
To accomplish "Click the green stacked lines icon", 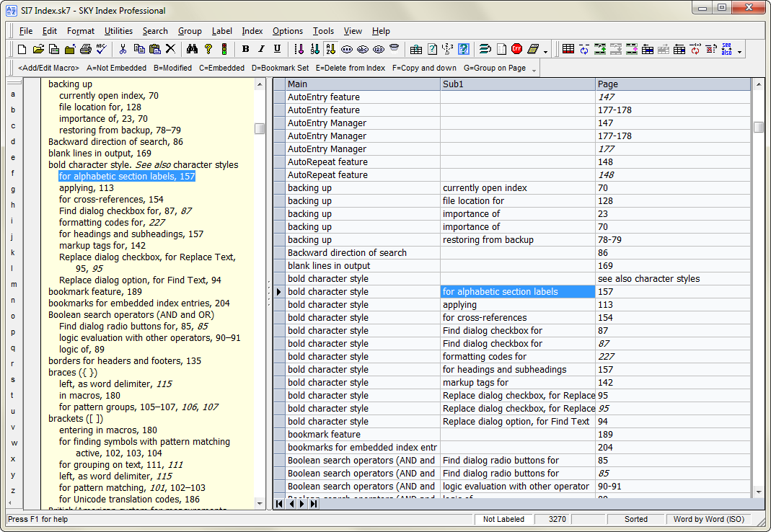I will (485, 49).
